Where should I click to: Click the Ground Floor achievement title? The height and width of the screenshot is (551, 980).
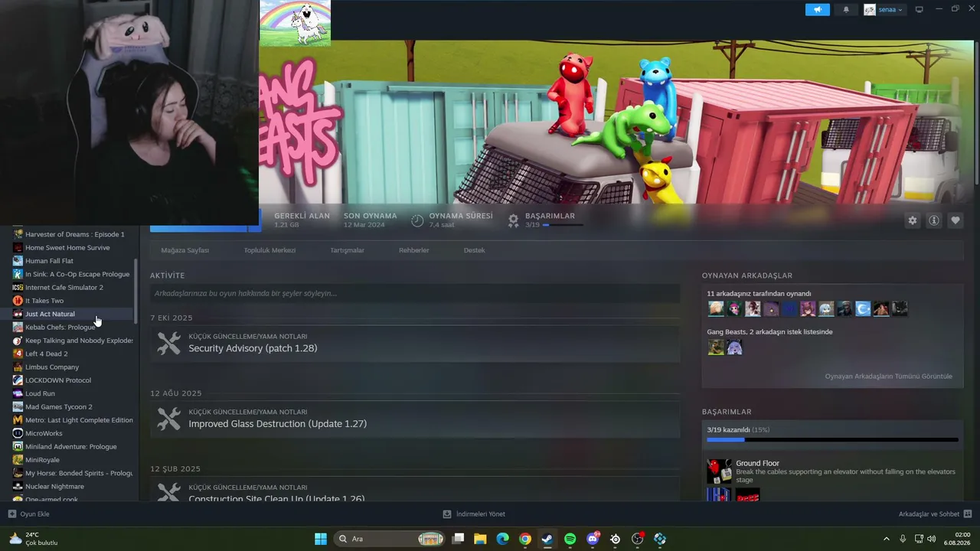pos(757,463)
